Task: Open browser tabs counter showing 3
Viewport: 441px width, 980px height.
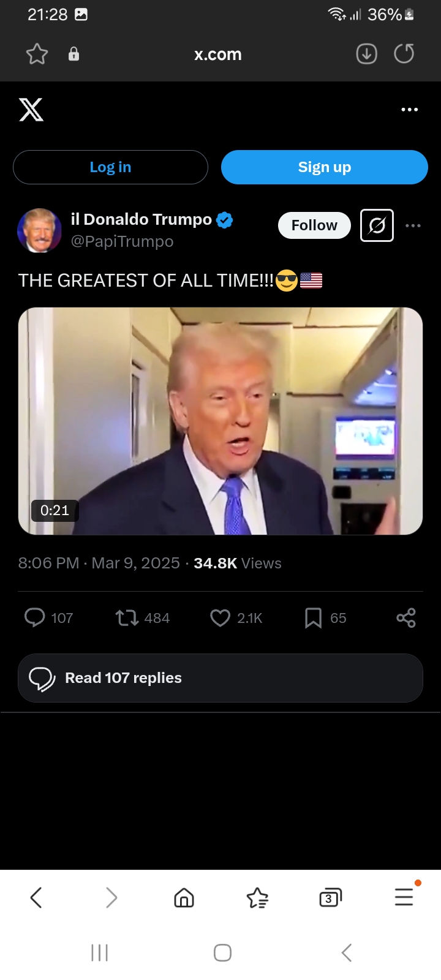Action: point(330,898)
